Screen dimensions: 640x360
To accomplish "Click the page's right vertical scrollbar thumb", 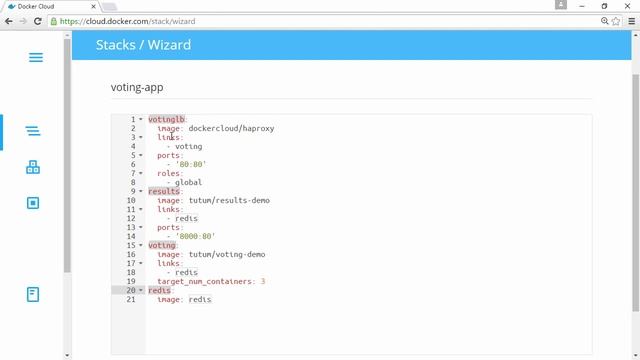I will pyautogui.click(x=636, y=193).
